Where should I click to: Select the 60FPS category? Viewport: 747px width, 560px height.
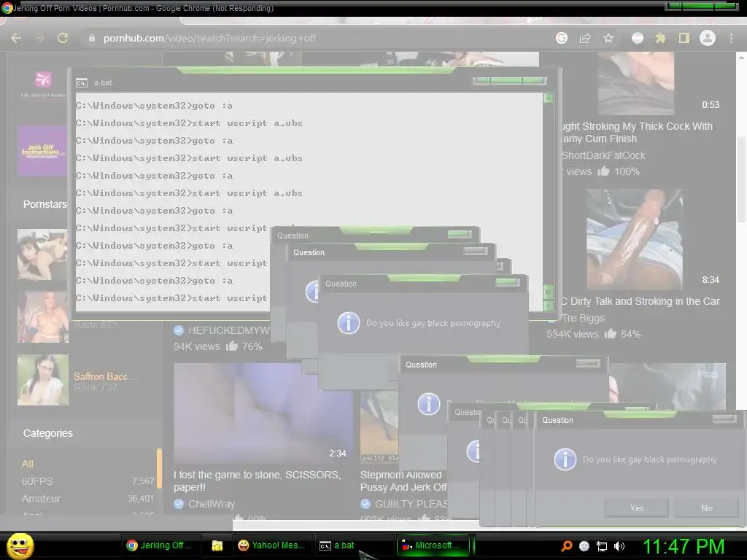[37, 481]
